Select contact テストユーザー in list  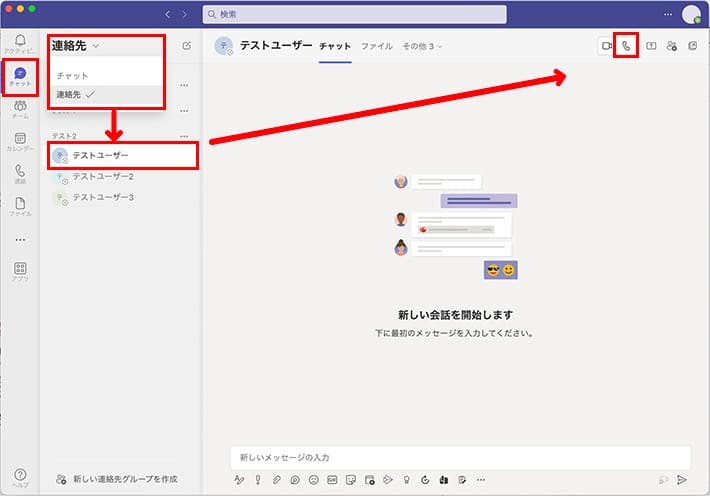click(x=123, y=155)
